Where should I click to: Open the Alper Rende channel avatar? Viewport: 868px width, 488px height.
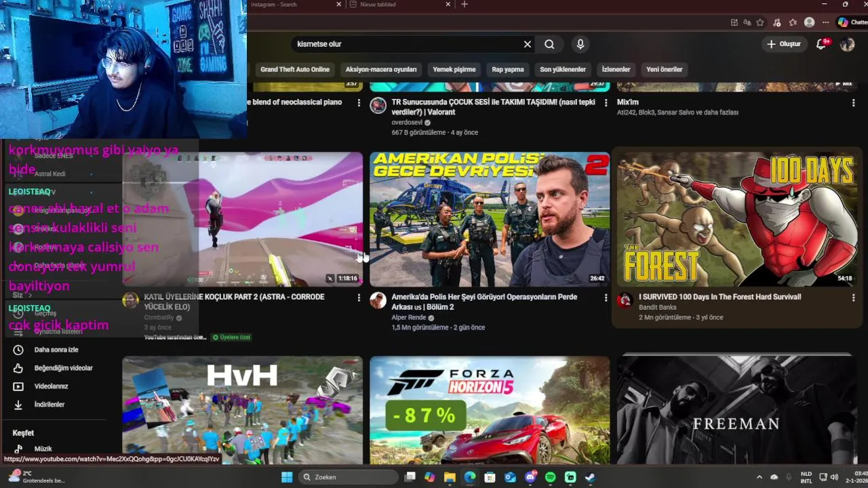pos(378,301)
